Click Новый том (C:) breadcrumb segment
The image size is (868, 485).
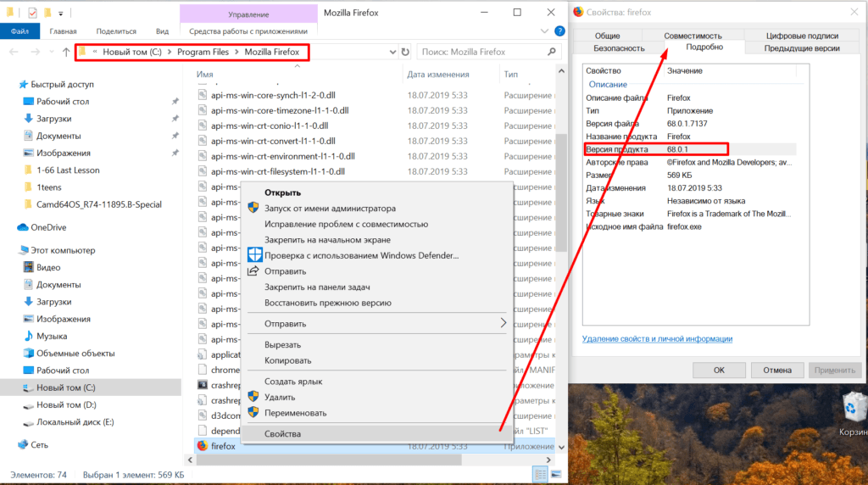(131, 52)
